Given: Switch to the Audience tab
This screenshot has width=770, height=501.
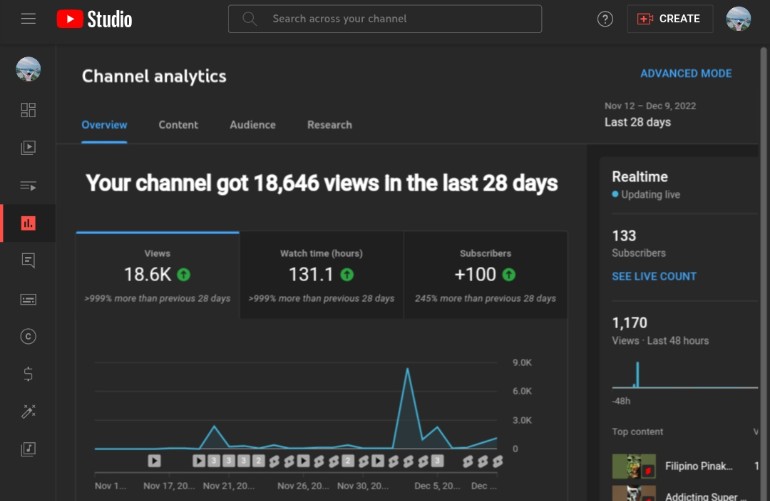Looking at the screenshot, I should (252, 125).
